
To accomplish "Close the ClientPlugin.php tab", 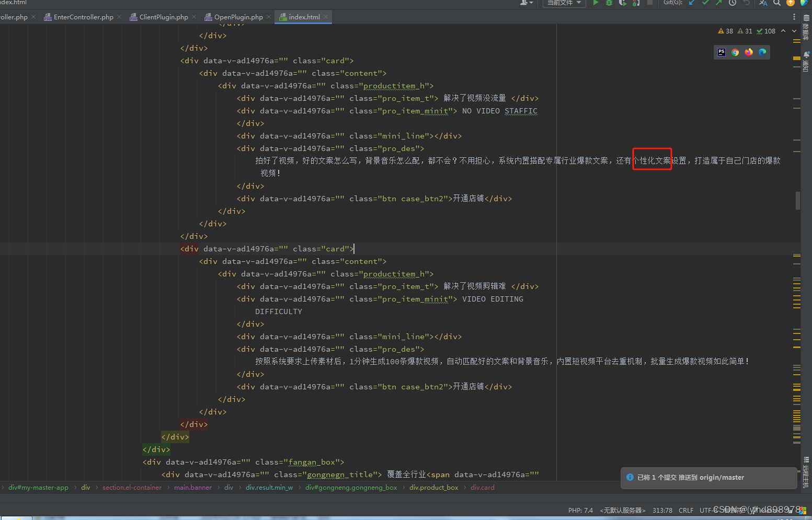I will [x=194, y=17].
